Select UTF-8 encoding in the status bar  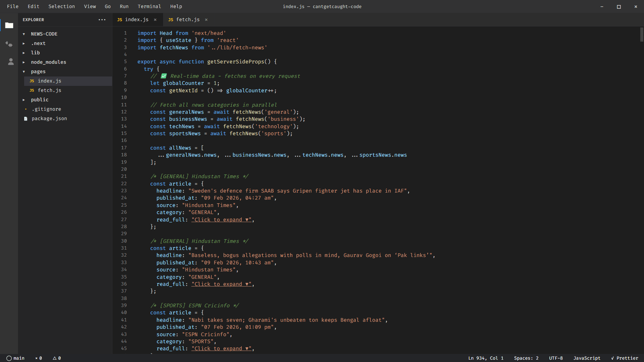(x=556, y=358)
